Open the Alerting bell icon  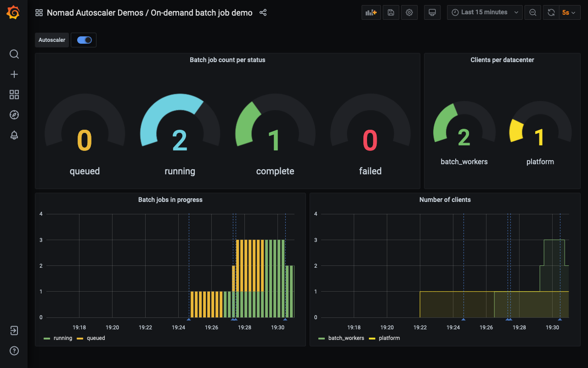[14, 135]
